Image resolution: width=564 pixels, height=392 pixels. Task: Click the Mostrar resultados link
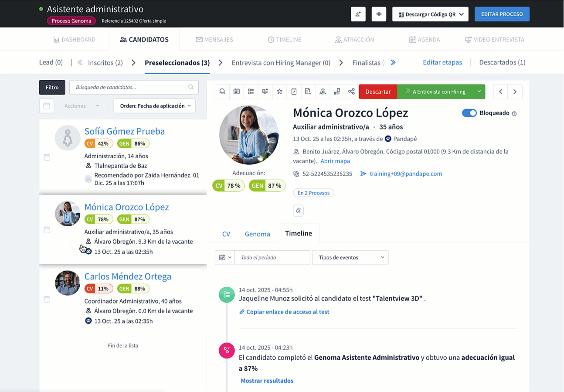click(x=267, y=381)
